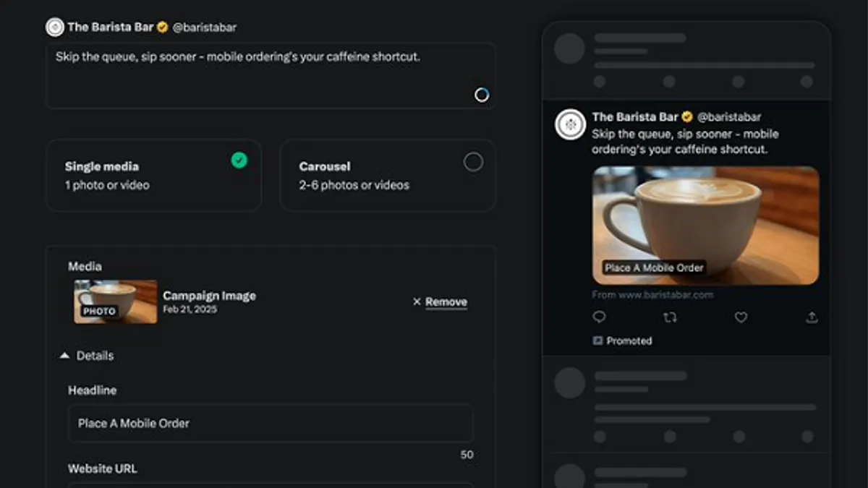
Task: Click the 2-6 photos or videos description
Action: [x=354, y=185]
